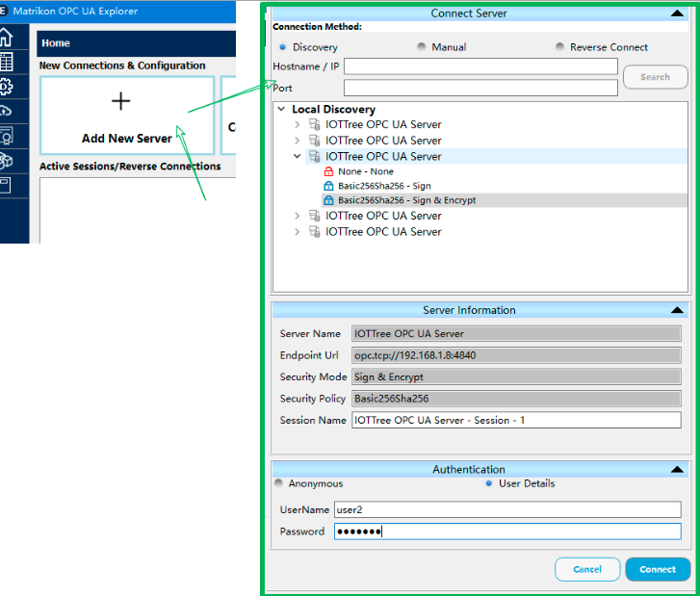Select the Basic256Sha256 - Sign & Encrypt endpoint

tap(406, 200)
